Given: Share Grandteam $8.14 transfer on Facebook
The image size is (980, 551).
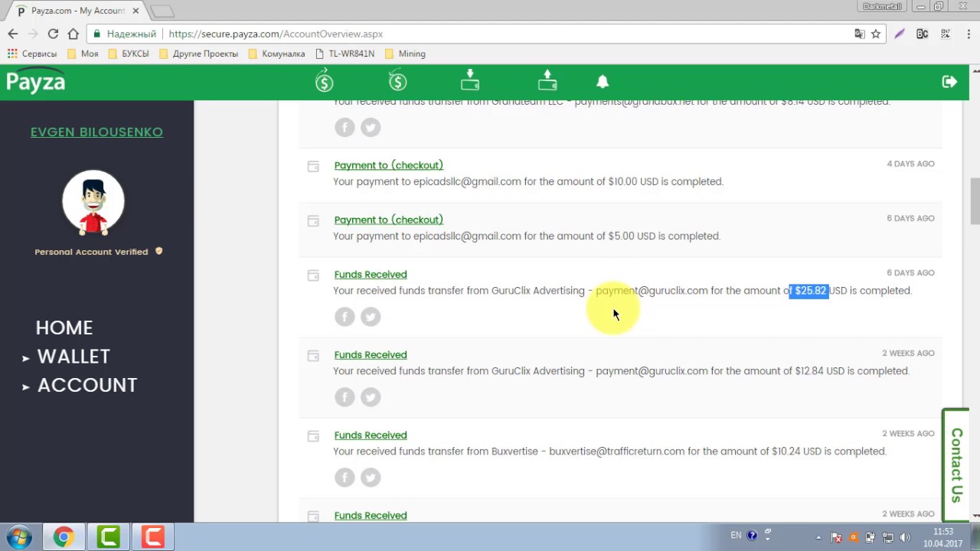Looking at the screenshot, I should pyautogui.click(x=345, y=127).
